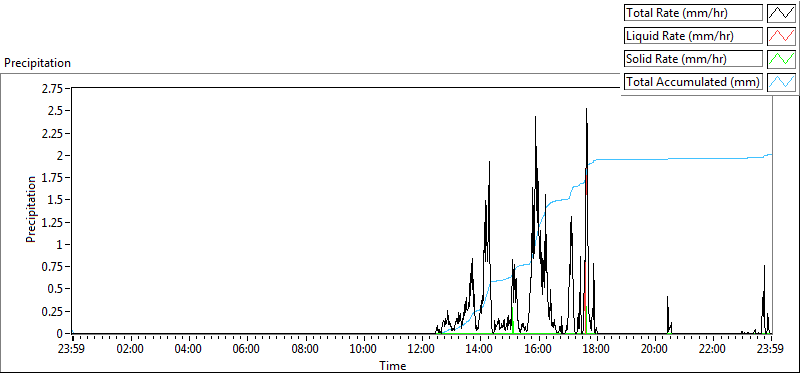Click the 10:00 time axis label
Image resolution: width=800 pixels, height=373 pixels.
click(x=364, y=350)
